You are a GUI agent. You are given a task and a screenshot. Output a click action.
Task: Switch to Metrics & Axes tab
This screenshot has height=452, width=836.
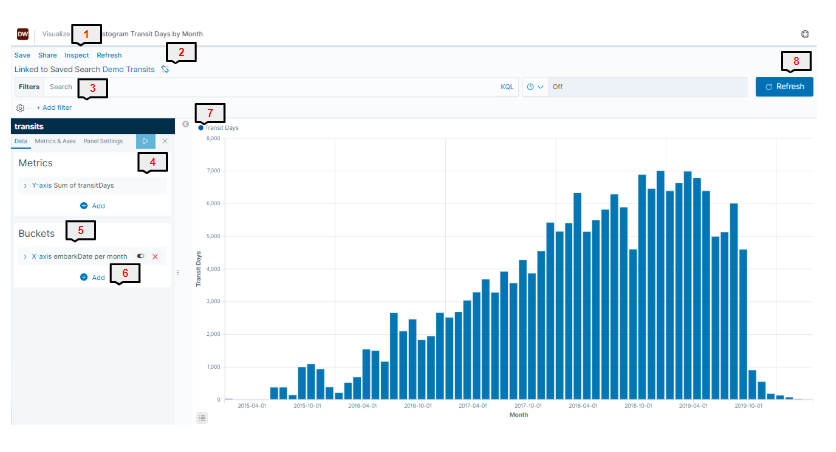[55, 141]
